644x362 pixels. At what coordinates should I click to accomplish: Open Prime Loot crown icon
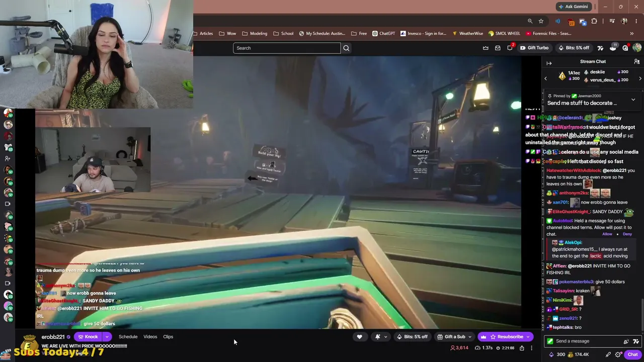click(x=486, y=48)
